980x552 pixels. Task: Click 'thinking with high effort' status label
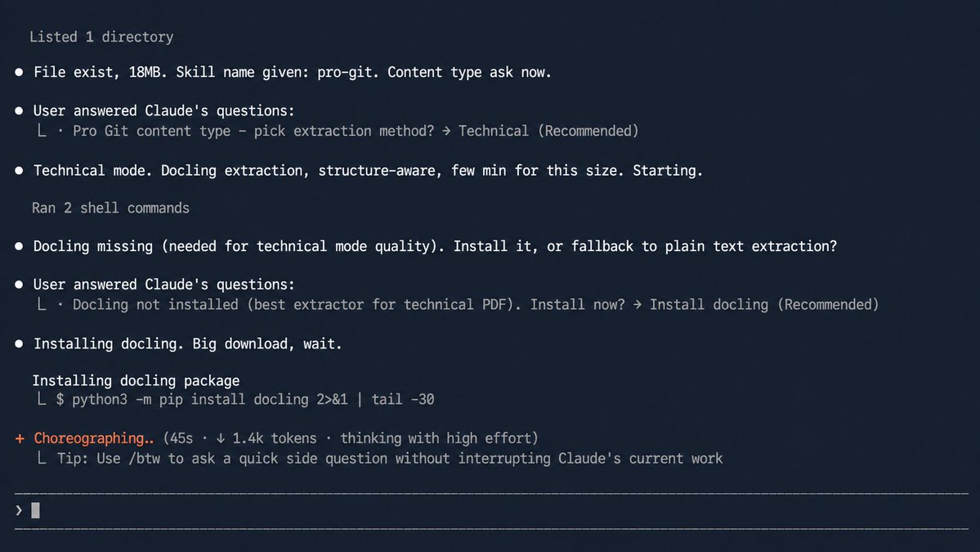[435, 439]
